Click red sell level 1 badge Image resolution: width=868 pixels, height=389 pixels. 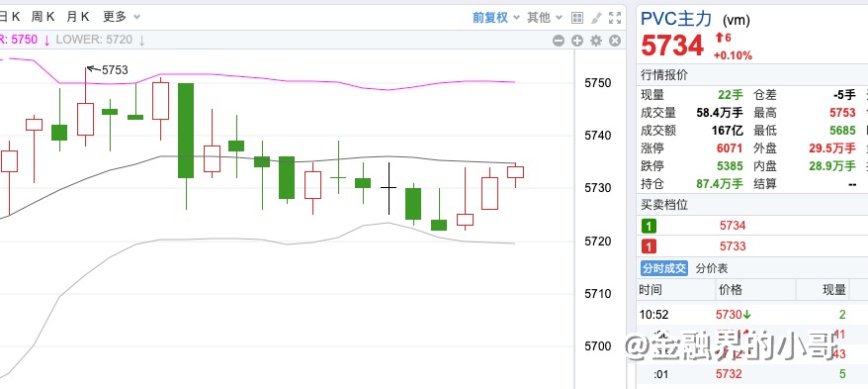click(649, 246)
